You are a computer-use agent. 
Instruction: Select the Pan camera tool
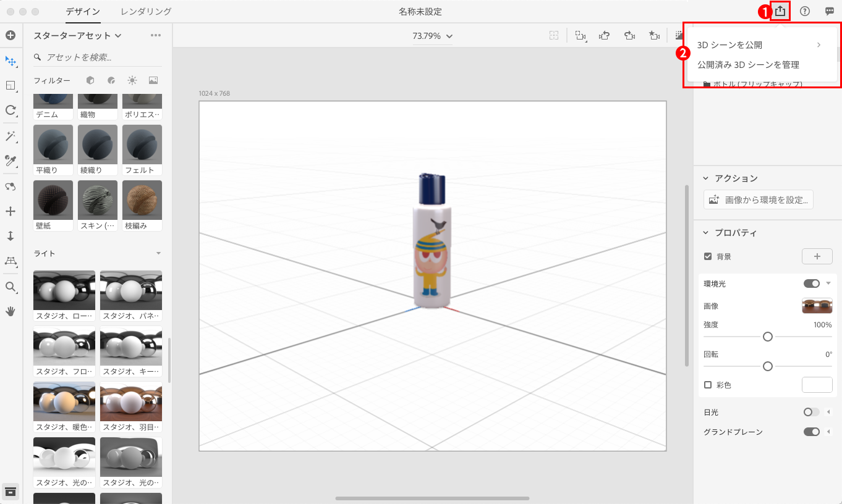[x=11, y=211]
